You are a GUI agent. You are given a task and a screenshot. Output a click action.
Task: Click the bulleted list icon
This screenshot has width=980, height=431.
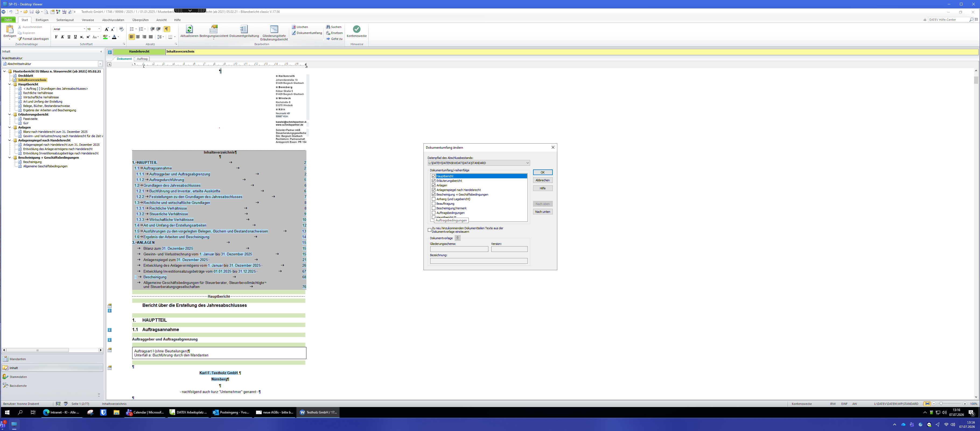point(132,29)
